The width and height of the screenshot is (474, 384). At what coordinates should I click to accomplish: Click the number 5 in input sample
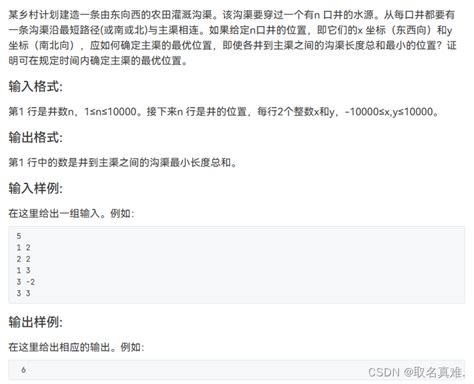(x=19, y=236)
